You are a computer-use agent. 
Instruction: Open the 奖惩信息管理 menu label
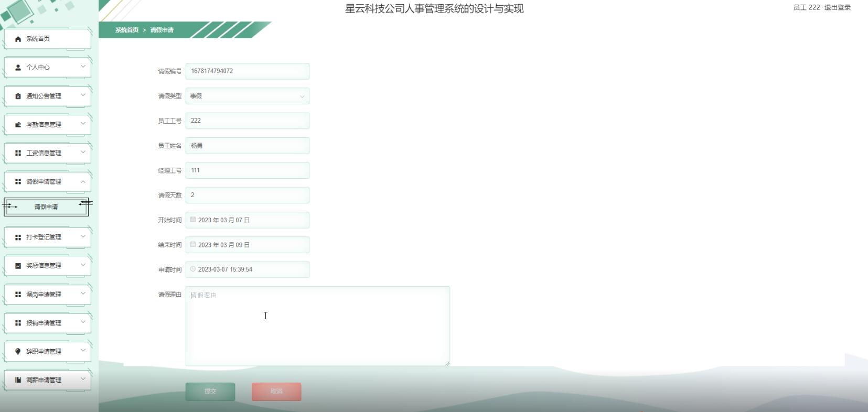(x=44, y=266)
